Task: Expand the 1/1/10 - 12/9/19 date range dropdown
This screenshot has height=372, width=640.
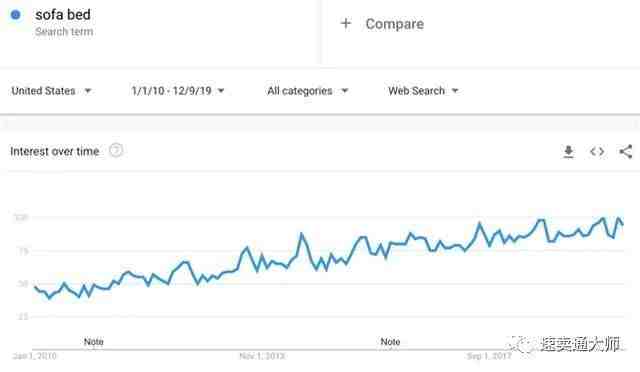Action: 178,91
